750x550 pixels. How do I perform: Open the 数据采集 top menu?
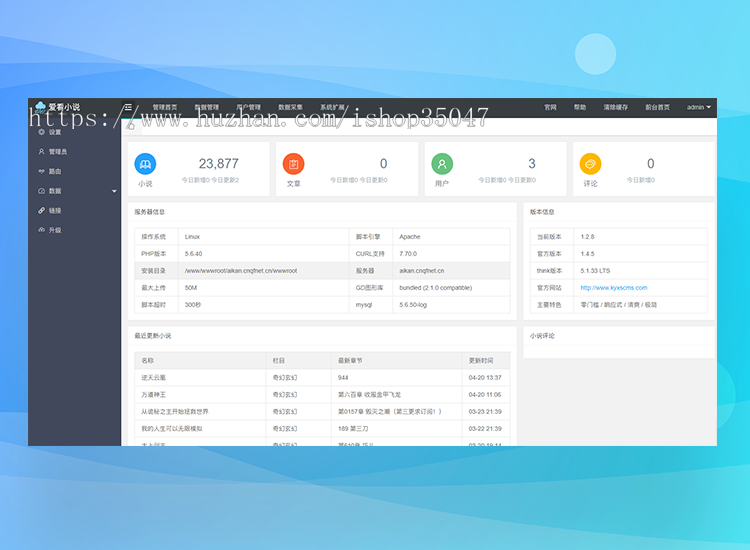(x=291, y=107)
